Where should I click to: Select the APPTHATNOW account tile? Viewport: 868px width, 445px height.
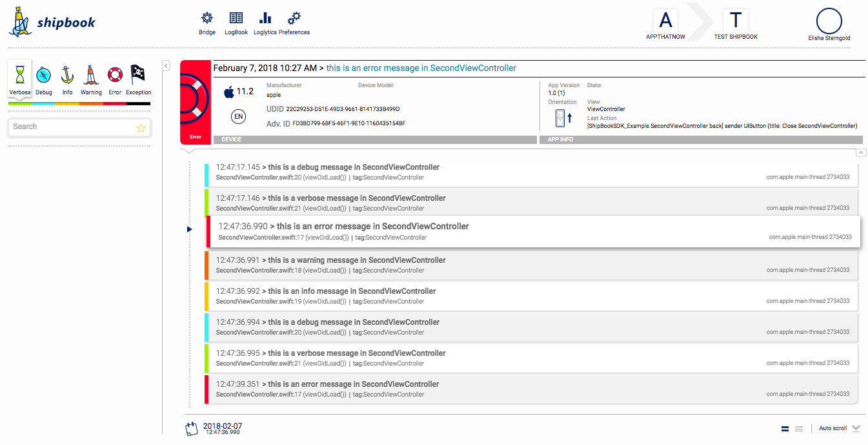click(x=665, y=25)
